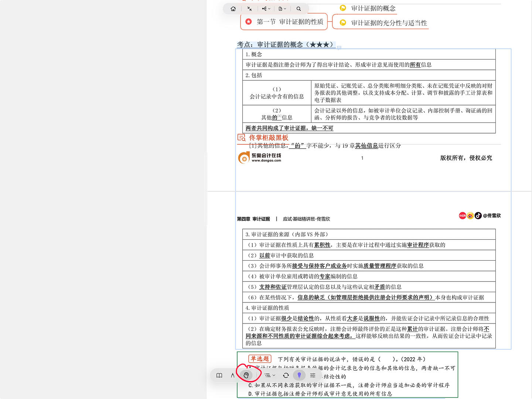Screen dimensions: 532x399
Task: Click the red 单选题 label
Action: click(x=260, y=359)
